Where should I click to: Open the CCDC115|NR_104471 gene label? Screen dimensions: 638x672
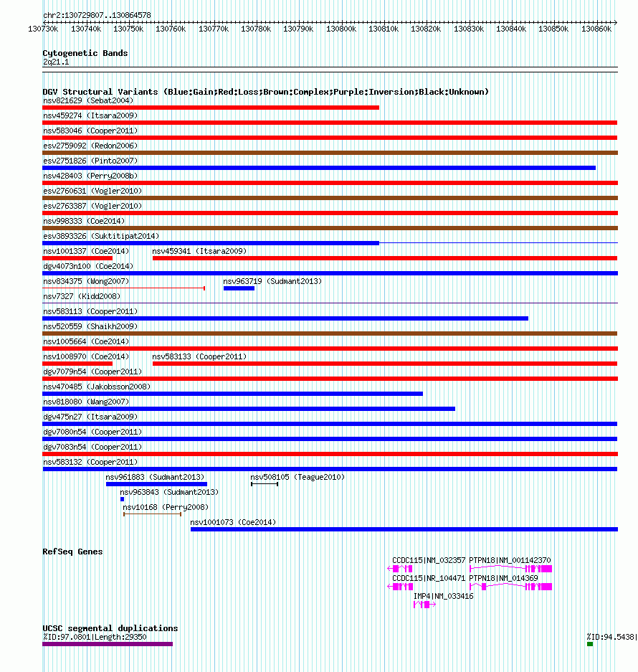click(429, 578)
